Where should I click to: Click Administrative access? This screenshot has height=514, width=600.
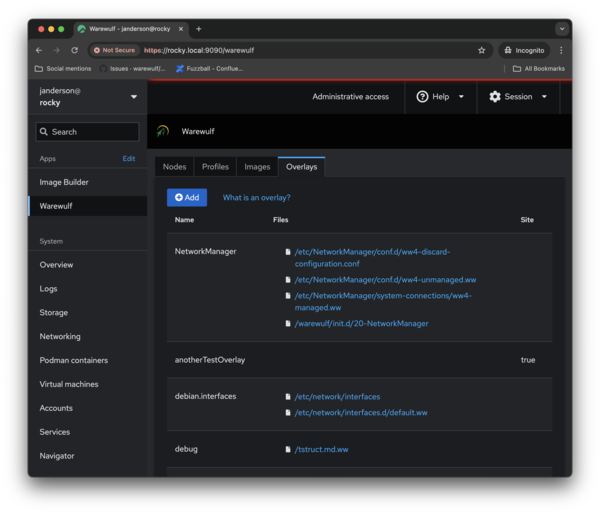pyautogui.click(x=350, y=97)
